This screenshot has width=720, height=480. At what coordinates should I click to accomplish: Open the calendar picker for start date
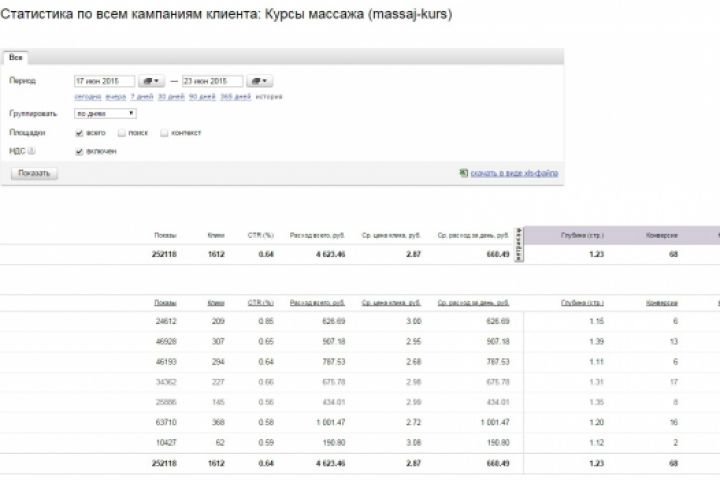click(152, 81)
